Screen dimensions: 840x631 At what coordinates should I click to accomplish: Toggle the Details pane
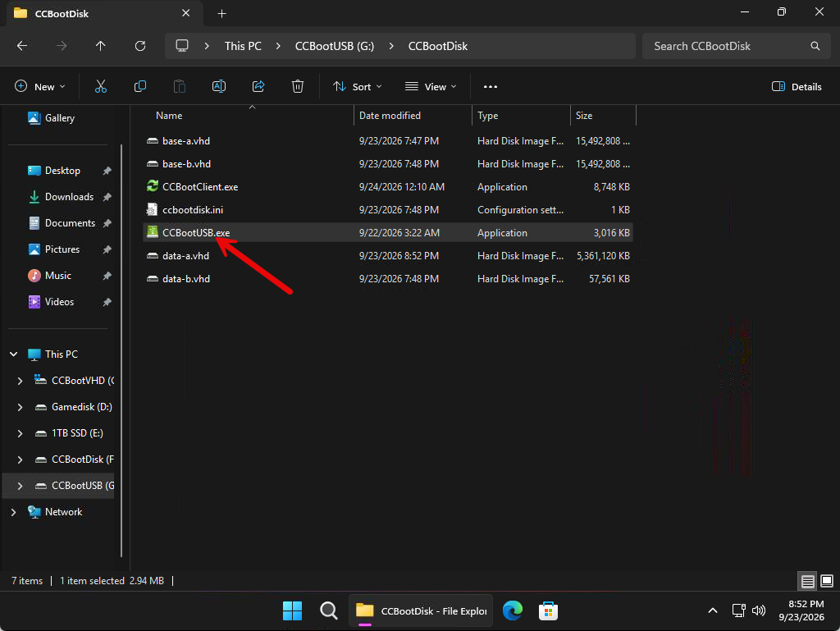coord(797,86)
